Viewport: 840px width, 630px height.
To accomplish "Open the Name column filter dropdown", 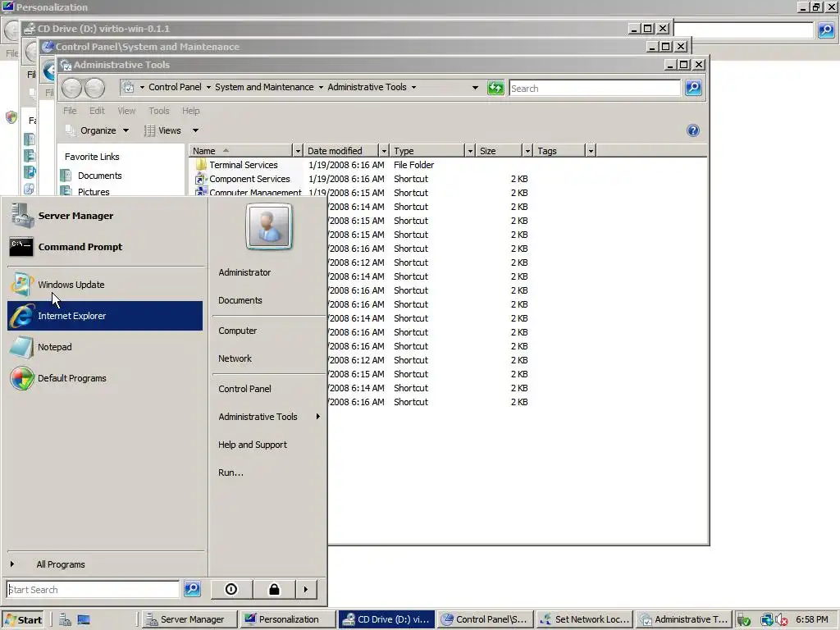I will coord(298,151).
